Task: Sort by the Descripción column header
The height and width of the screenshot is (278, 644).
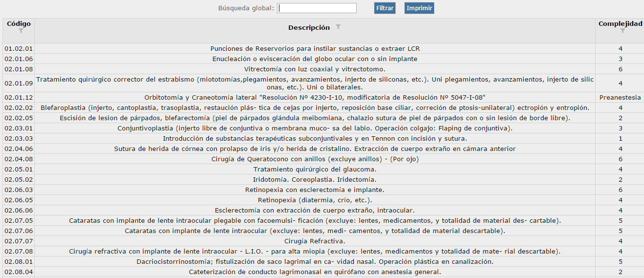Action: point(309,27)
